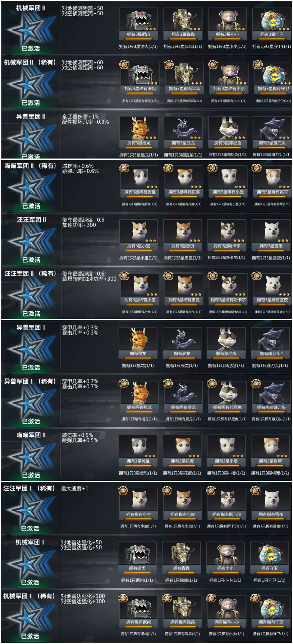Click the 3-star rare 美雅 gray cat icon
The width and height of the screenshot is (293, 644).
pyautogui.click(x=139, y=181)
